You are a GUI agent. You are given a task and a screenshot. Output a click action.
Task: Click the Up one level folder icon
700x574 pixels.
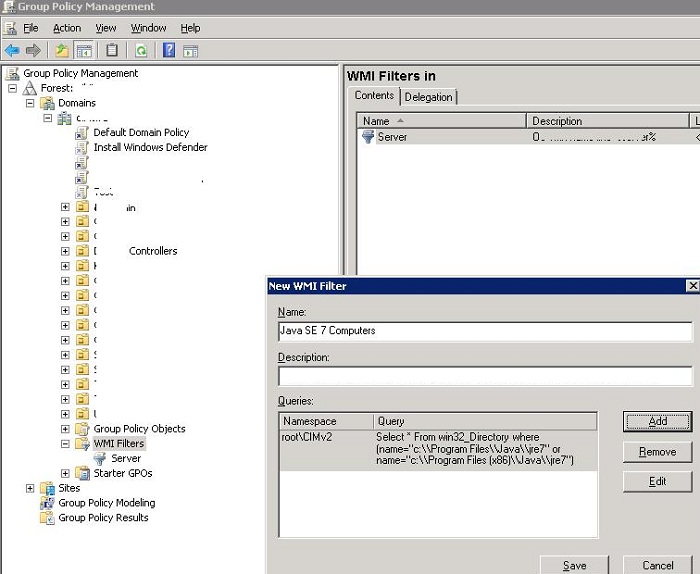62,50
